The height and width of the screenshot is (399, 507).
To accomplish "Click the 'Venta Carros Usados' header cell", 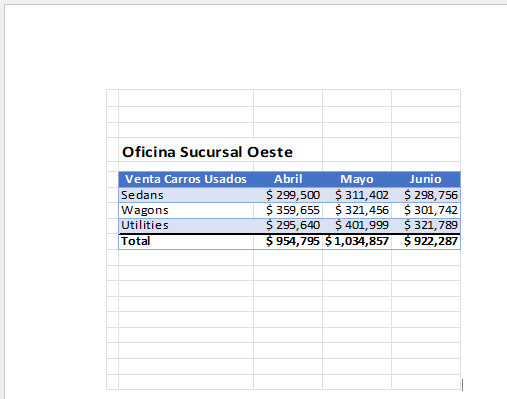I will pos(186,179).
